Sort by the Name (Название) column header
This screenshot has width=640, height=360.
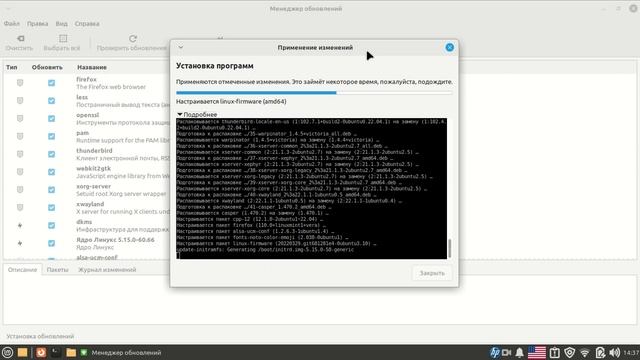point(92,67)
